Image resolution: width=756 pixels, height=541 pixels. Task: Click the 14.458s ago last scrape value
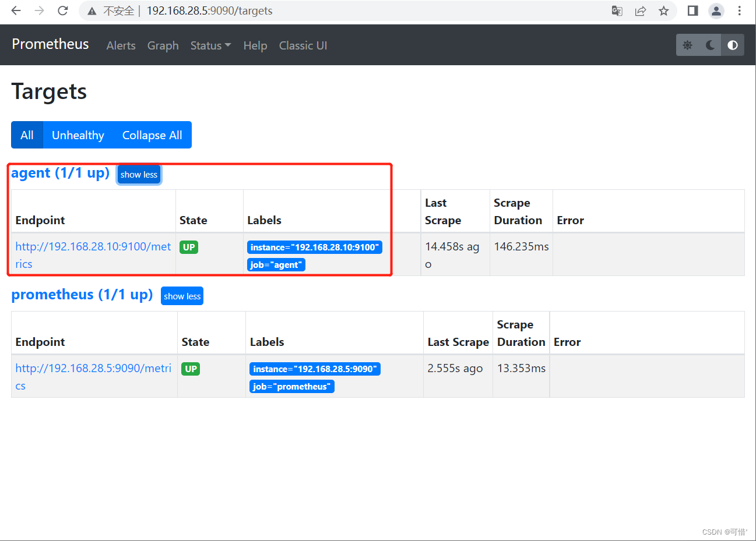452,255
